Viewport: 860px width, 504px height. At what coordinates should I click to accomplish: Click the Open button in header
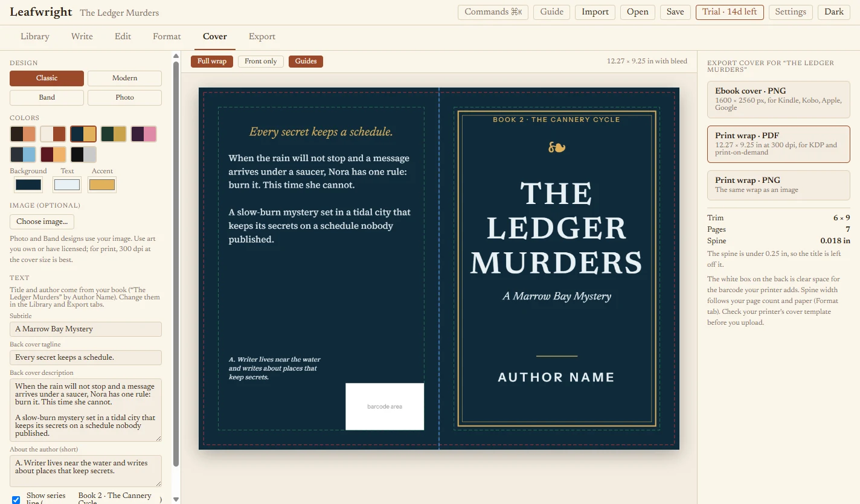pos(638,12)
